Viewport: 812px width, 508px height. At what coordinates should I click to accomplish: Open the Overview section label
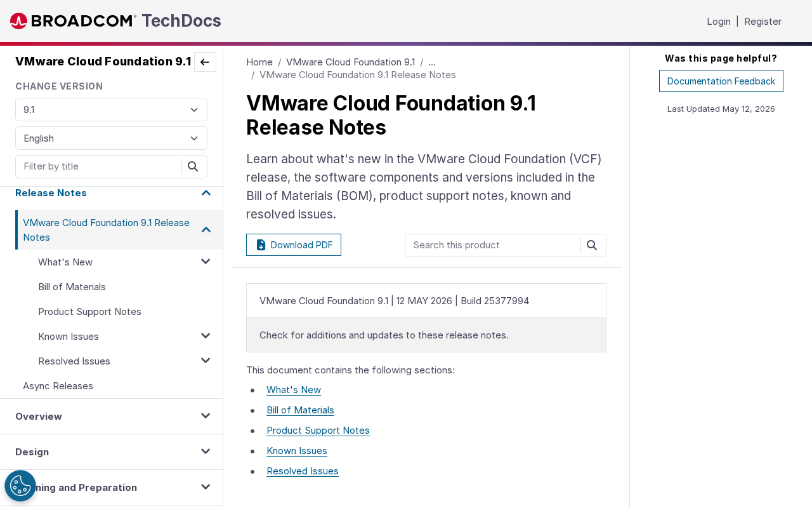39,417
